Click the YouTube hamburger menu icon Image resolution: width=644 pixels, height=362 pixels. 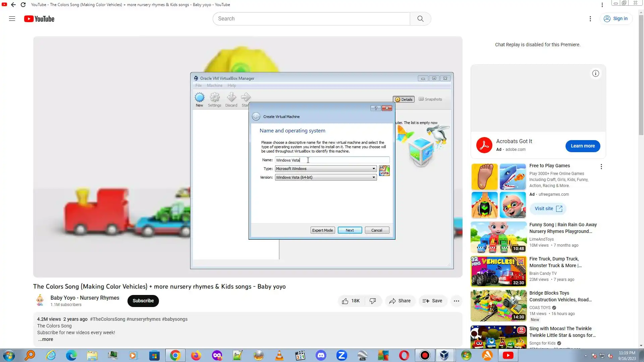12,19
